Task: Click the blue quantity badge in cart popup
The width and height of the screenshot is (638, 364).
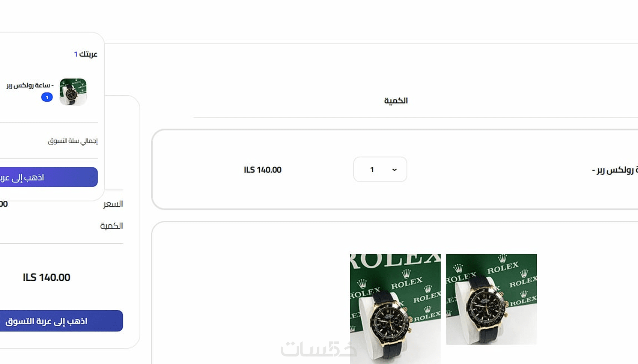Action: pos(47,97)
